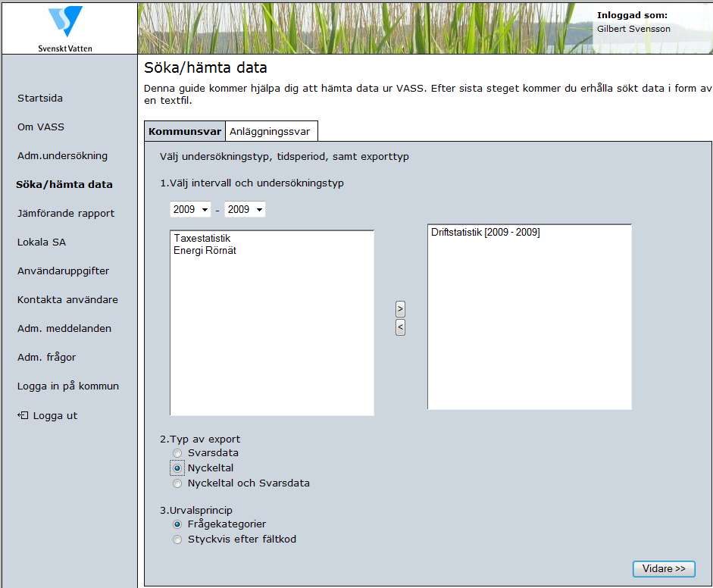Open Kontakta användare page

[67, 300]
